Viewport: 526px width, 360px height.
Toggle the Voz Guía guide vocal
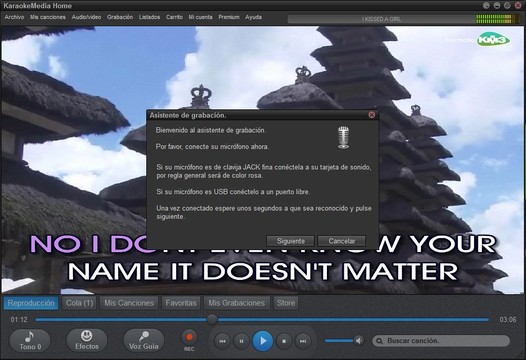pos(144,341)
